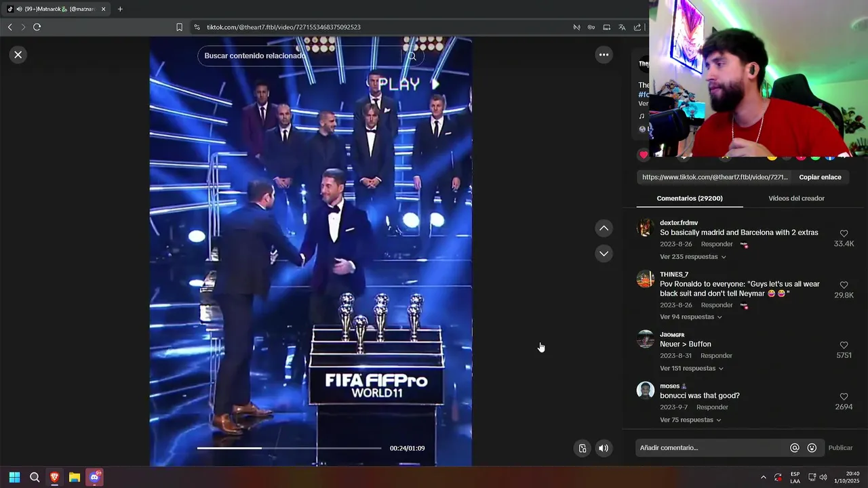Click Responder under Neuer > Buffon comment
Screen dimensions: 868x488
[x=716, y=356]
